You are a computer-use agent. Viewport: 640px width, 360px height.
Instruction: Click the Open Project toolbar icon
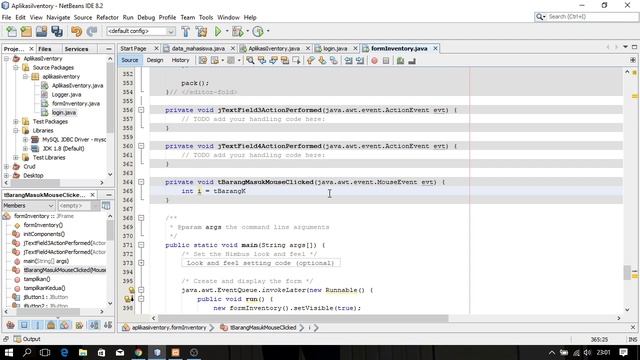tap(41, 31)
